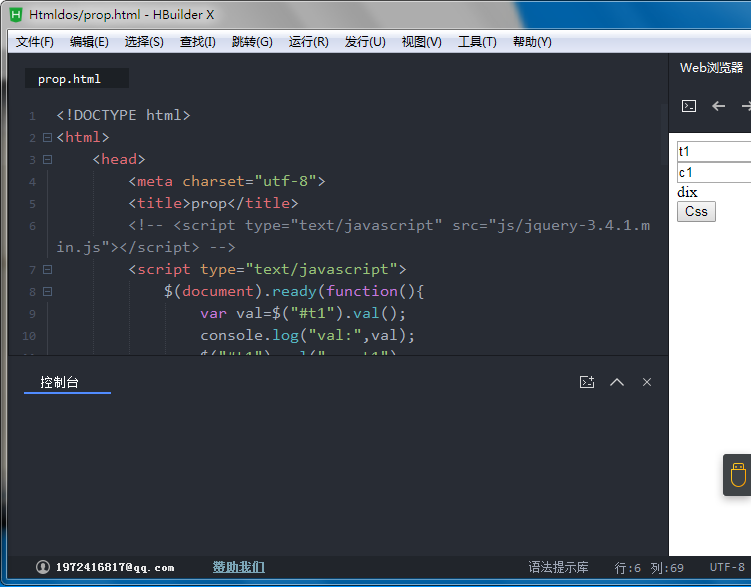Open the 帮助(Y) menu
The image size is (751, 587).
532,42
